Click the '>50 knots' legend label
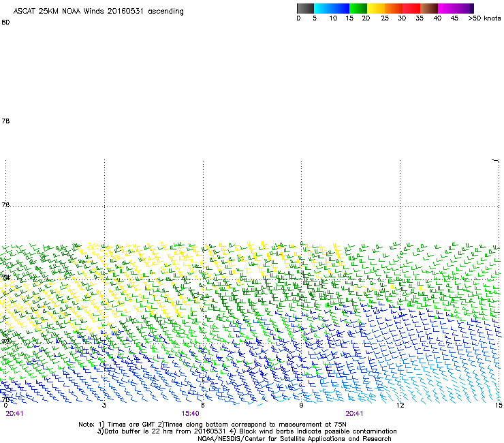504x443 pixels. click(484, 18)
